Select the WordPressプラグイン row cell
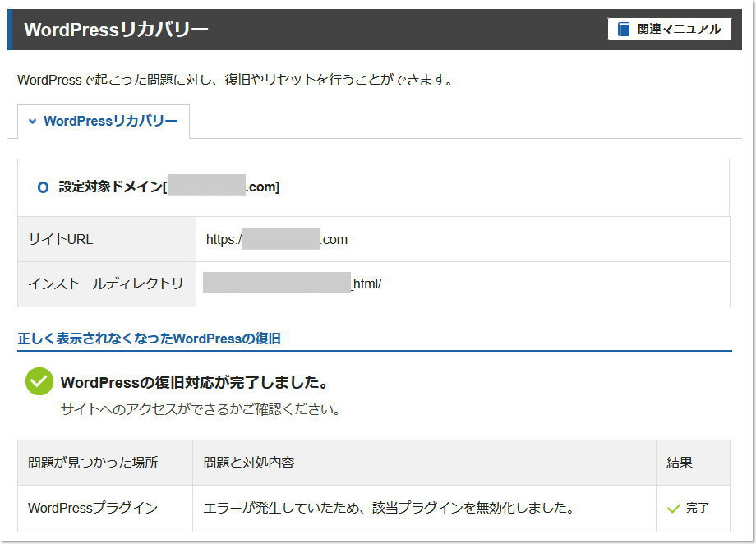This screenshot has width=756, height=544. 93,508
